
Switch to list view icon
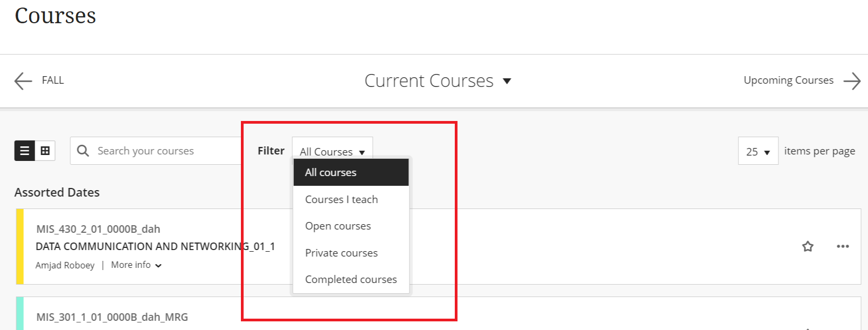click(24, 151)
